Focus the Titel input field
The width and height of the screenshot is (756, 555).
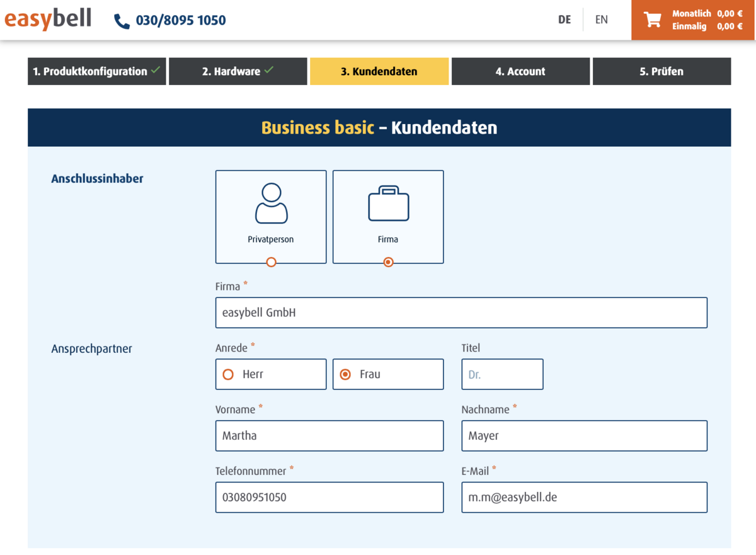point(502,374)
